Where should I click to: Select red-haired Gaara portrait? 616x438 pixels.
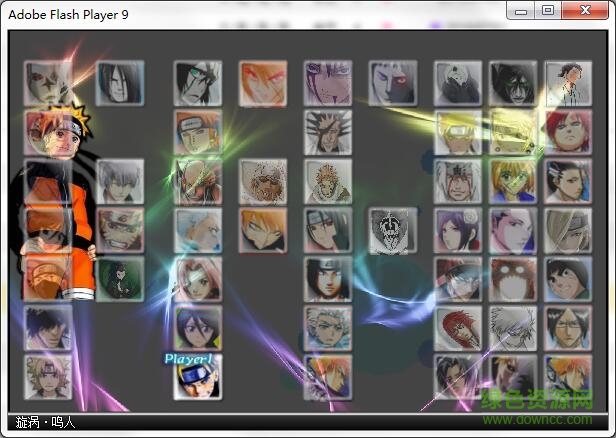coord(568,132)
